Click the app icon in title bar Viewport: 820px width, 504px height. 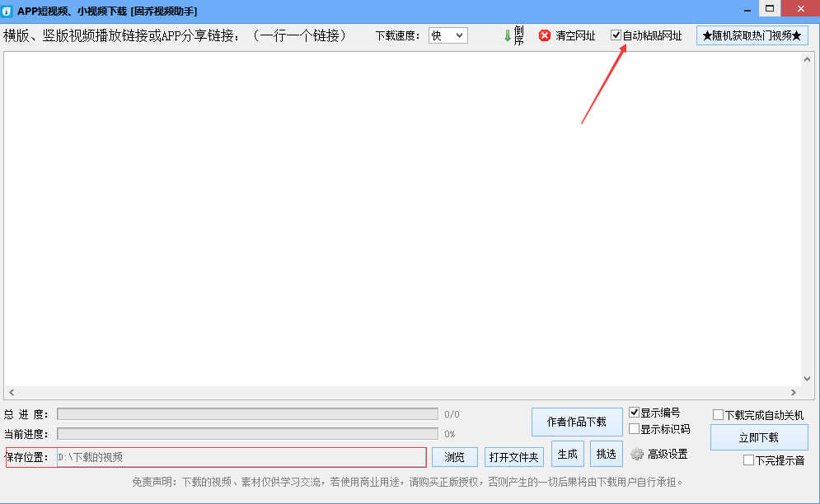click(7, 11)
